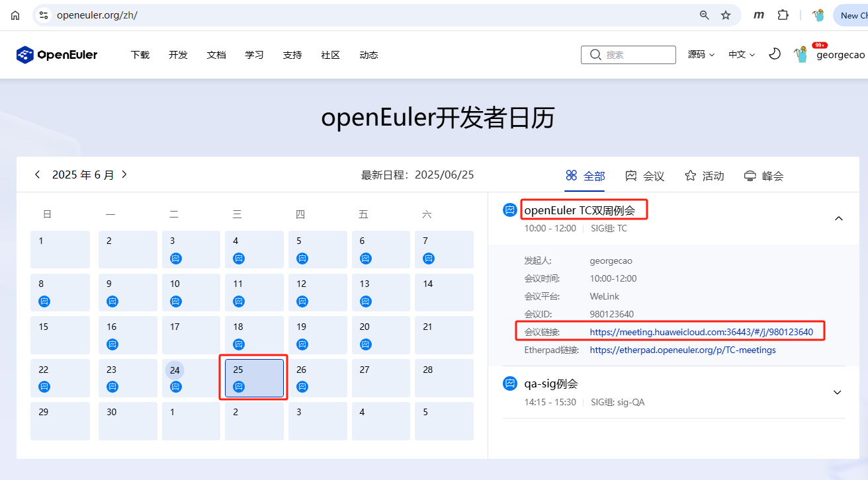Go to next month arrow
868x480 pixels.
click(x=124, y=175)
